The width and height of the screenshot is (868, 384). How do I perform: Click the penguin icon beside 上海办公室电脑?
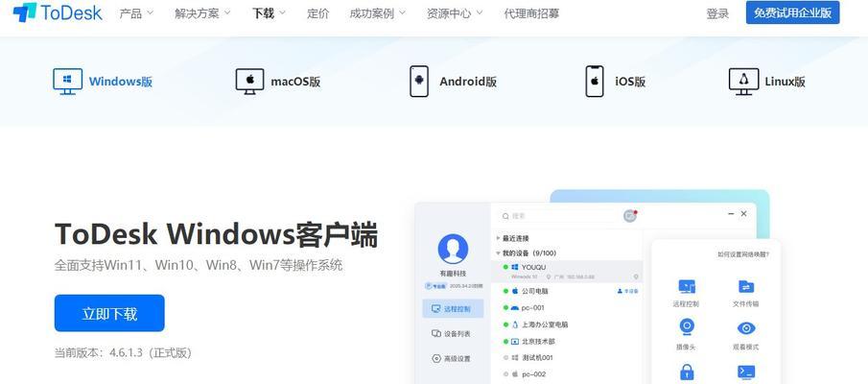(515, 324)
